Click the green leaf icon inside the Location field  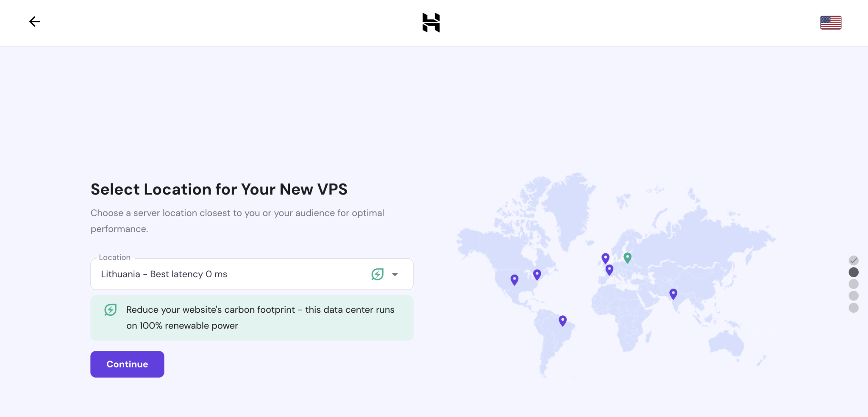[378, 274]
